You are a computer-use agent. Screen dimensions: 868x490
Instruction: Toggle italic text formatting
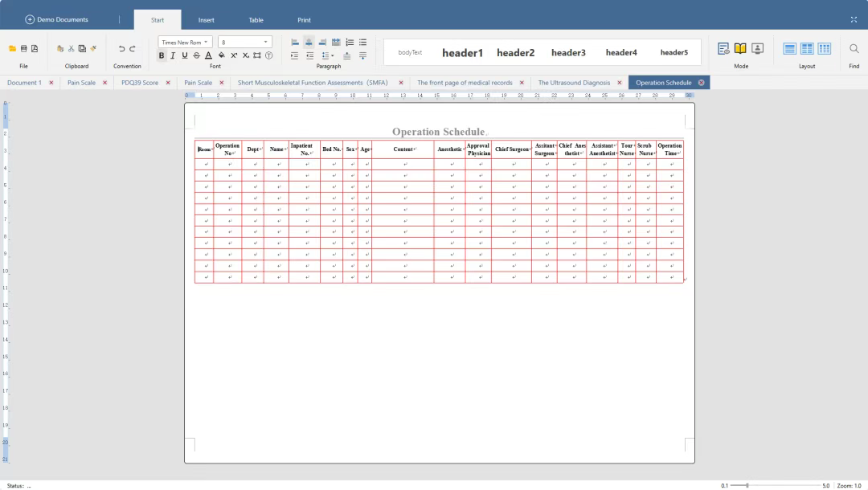(173, 55)
